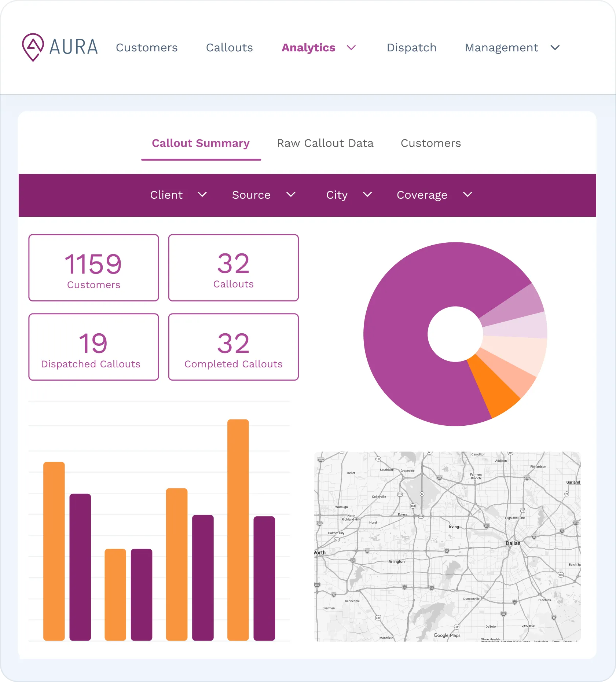Click the 32 Callouts stat card

(234, 268)
